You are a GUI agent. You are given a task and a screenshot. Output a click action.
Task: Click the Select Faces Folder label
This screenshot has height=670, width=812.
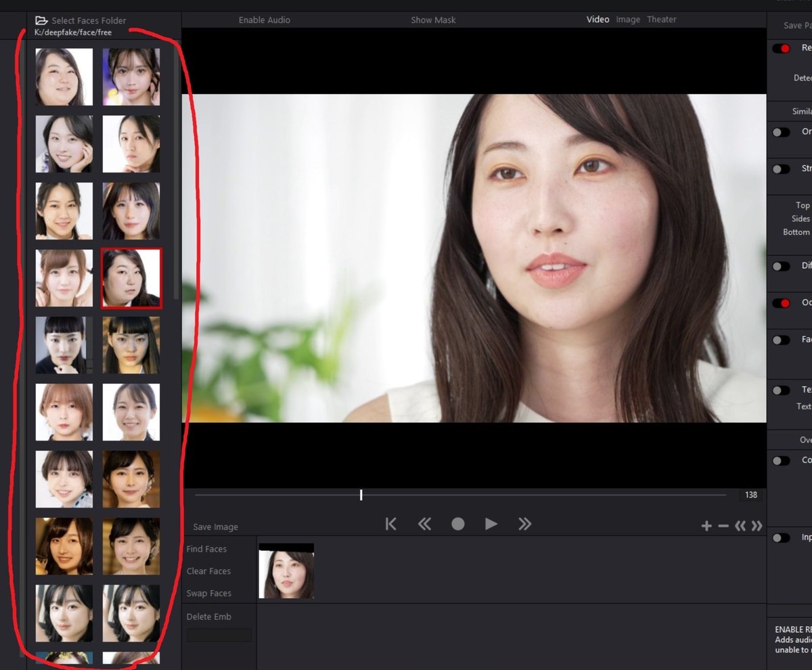pyautogui.click(x=89, y=21)
